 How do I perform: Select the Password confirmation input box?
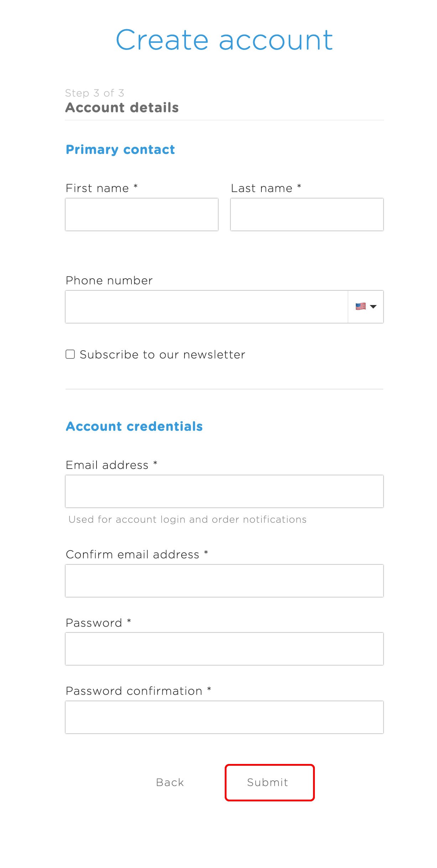224,717
